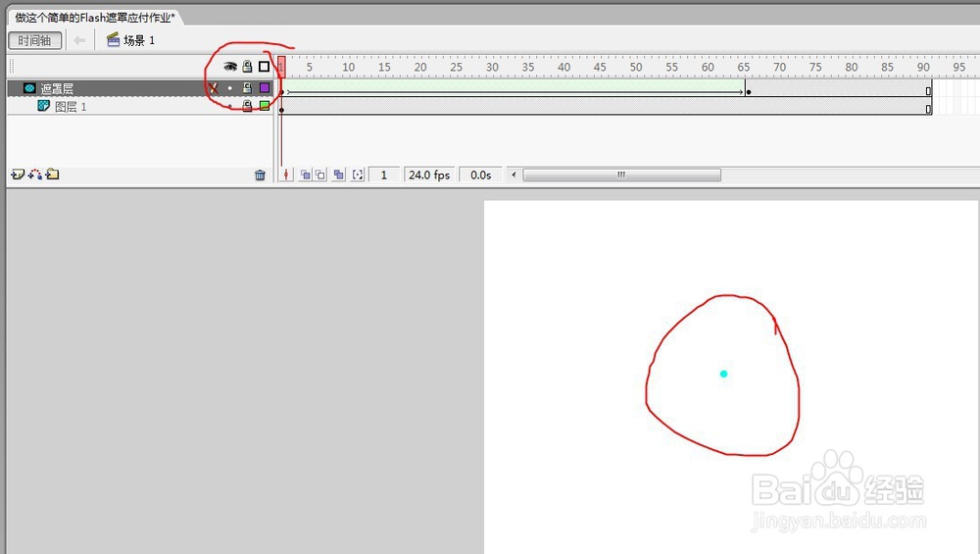The image size is (980, 554).
Task: Click the cyan center point on stage
Action: (724, 374)
